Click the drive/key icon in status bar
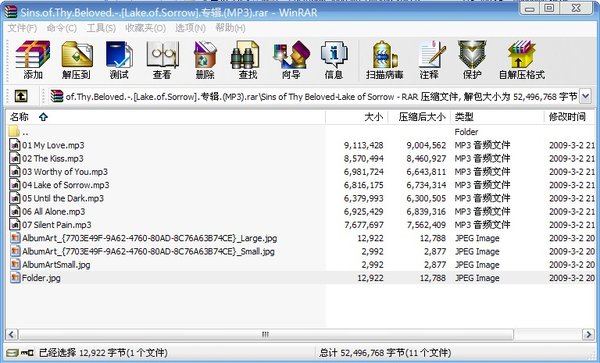The height and width of the screenshot is (363, 600). point(20,352)
